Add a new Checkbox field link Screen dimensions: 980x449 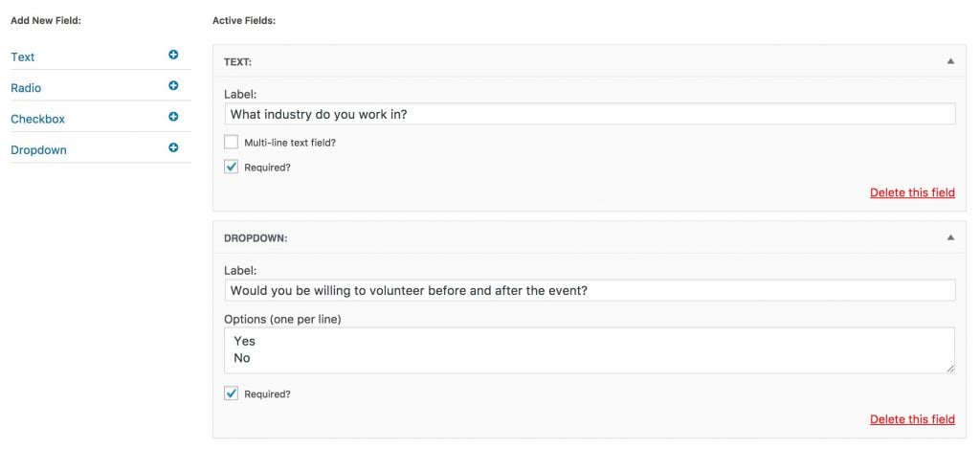(37, 119)
